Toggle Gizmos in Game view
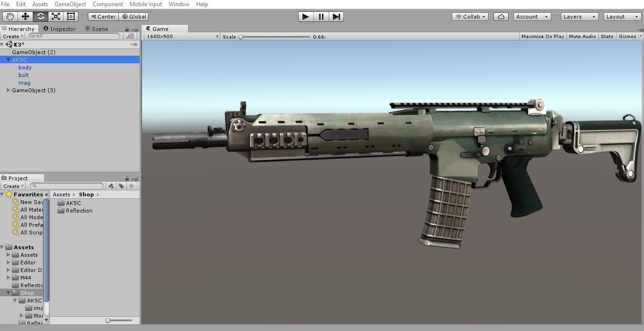This screenshot has height=331, width=644. point(627,36)
